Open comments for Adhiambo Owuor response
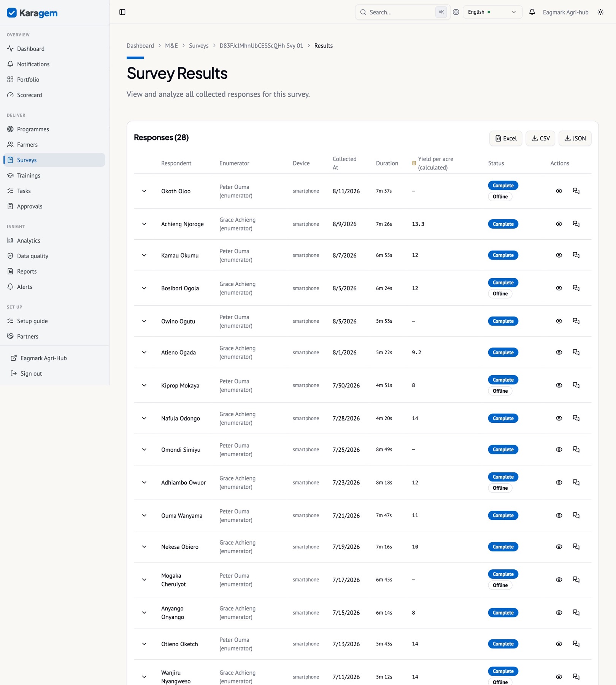Image resolution: width=616 pixels, height=685 pixels. [576, 483]
